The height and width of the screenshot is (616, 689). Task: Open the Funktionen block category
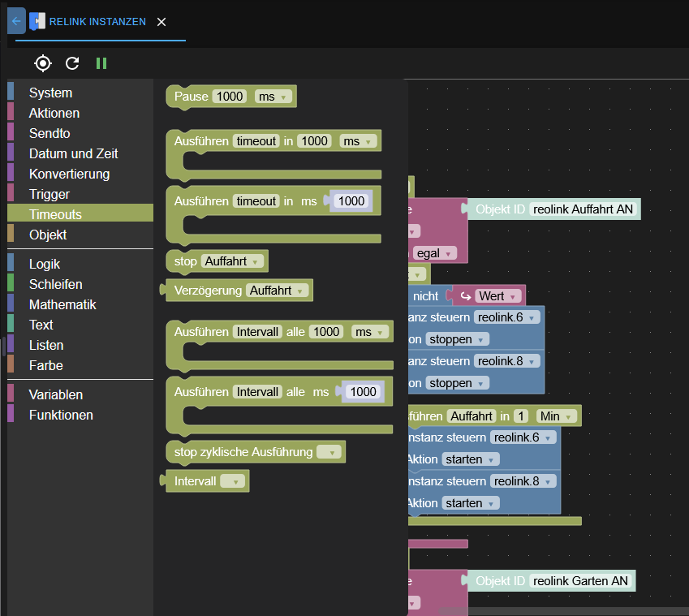pyautogui.click(x=61, y=415)
